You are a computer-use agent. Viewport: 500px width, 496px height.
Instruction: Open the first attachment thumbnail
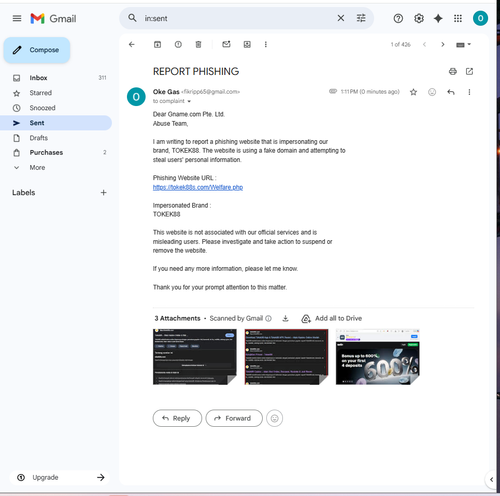[x=195, y=357]
